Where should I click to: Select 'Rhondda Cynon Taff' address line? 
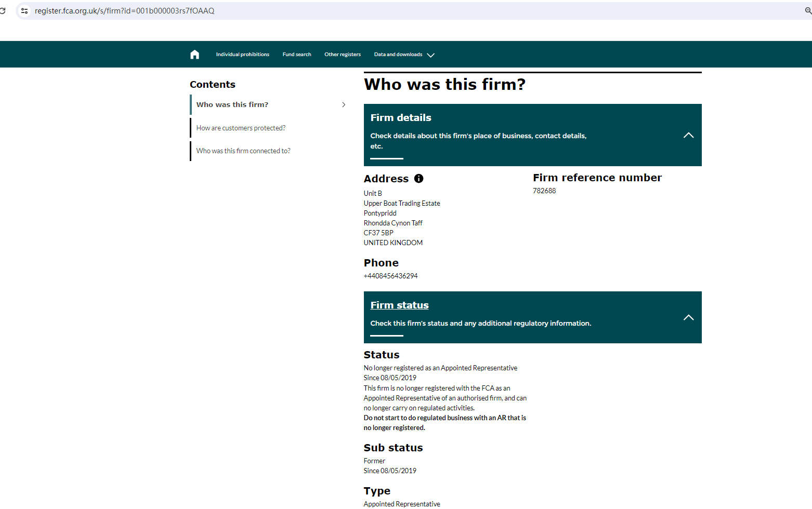click(x=393, y=223)
